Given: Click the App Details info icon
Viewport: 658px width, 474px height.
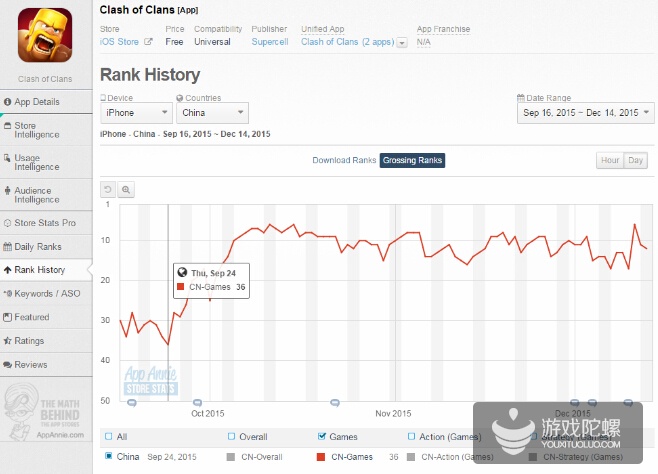Looking at the screenshot, I should [7, 102].
